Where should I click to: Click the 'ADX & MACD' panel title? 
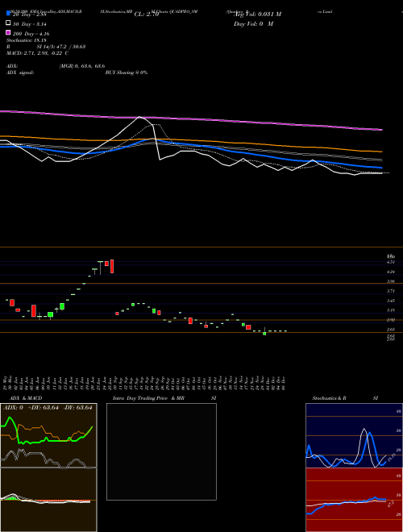click(26, 398)
